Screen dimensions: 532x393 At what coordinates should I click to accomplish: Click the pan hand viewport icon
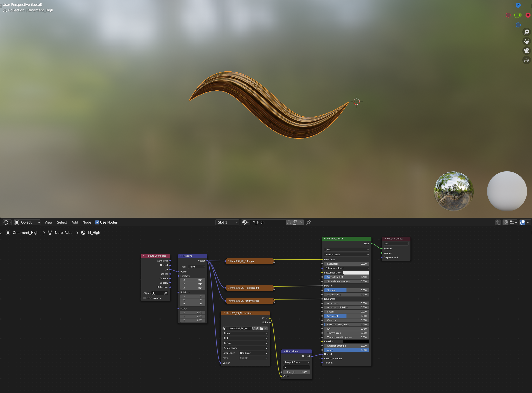pos(526,41)
